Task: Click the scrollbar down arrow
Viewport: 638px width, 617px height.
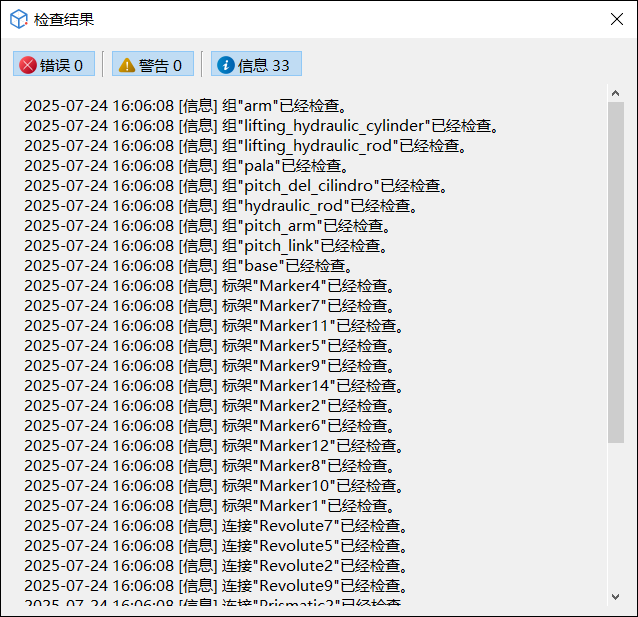Action: tap(615, 597)
